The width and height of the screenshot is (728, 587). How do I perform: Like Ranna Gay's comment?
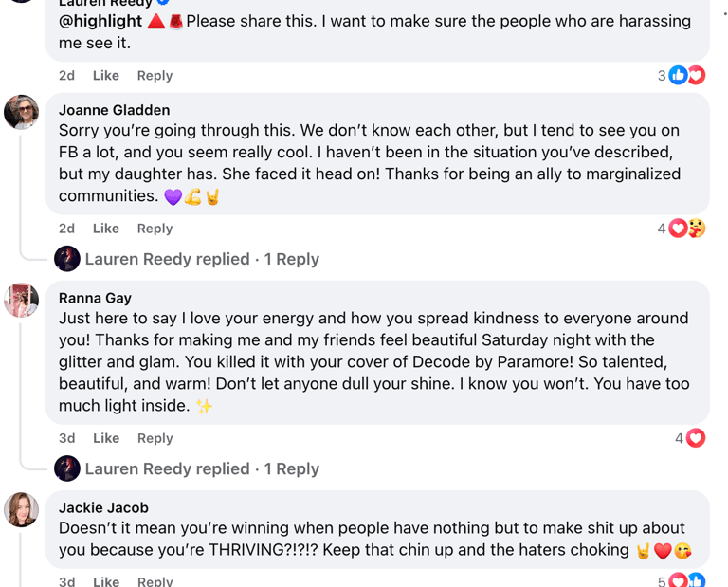[106, 438]
